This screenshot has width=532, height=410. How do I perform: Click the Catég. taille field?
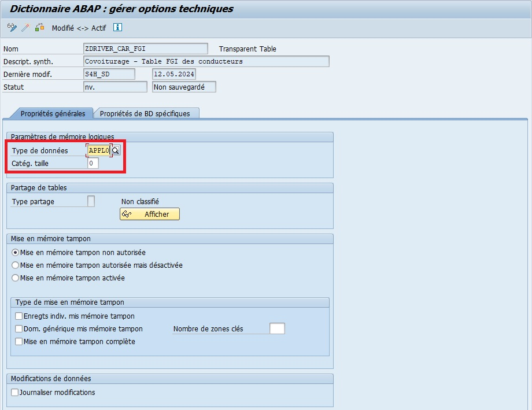pyautogui.click(x=93, y=164)
